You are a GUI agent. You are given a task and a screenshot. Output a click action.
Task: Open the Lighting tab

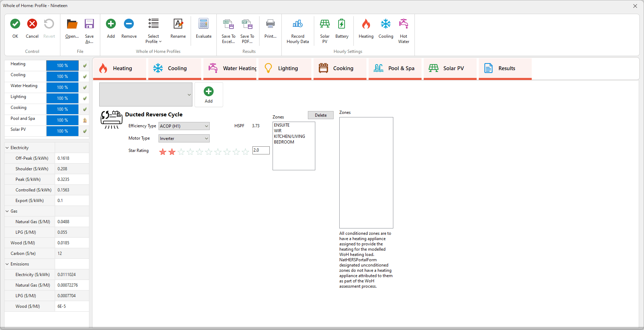(x=285, y=68)
